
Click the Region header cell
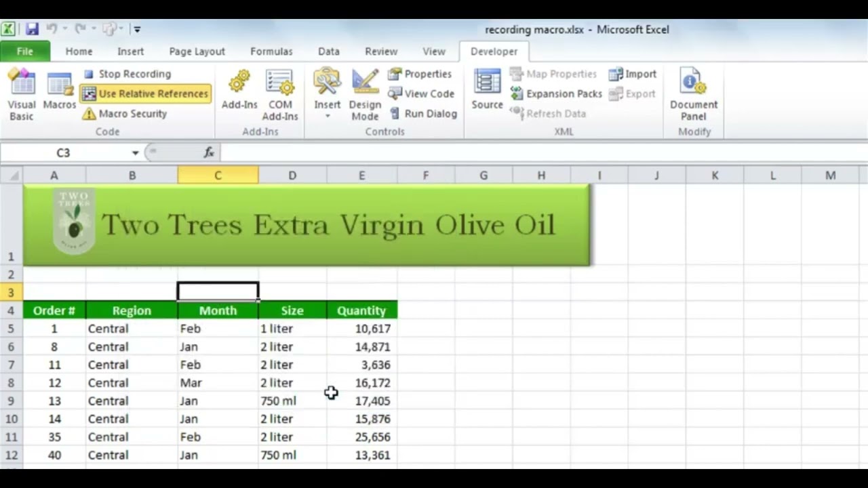click(132, 310)
